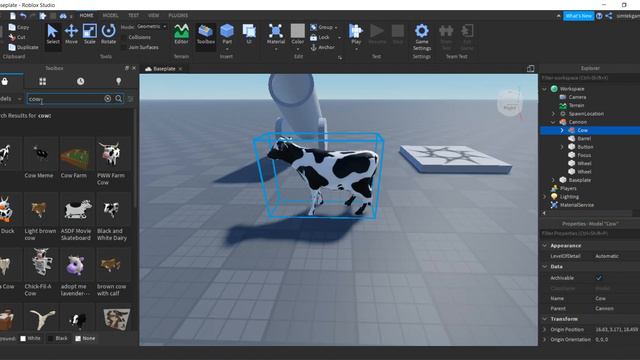This screenshot has width=640, height=360.
Task: Click the Explorer filter workspace field
Action: (x=590, y=78)
